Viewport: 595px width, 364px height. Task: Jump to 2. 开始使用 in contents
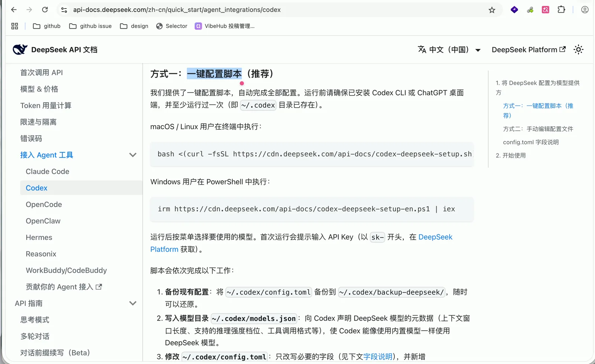511,156
